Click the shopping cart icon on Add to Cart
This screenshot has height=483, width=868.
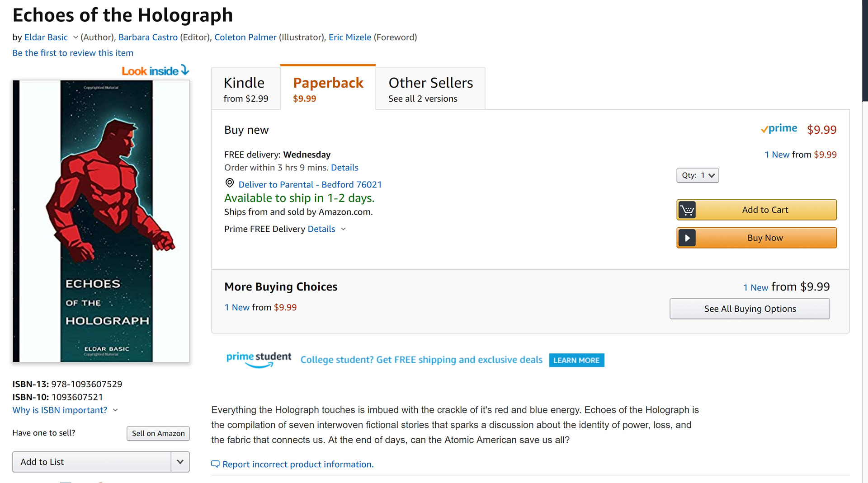[x=687, y=210]
